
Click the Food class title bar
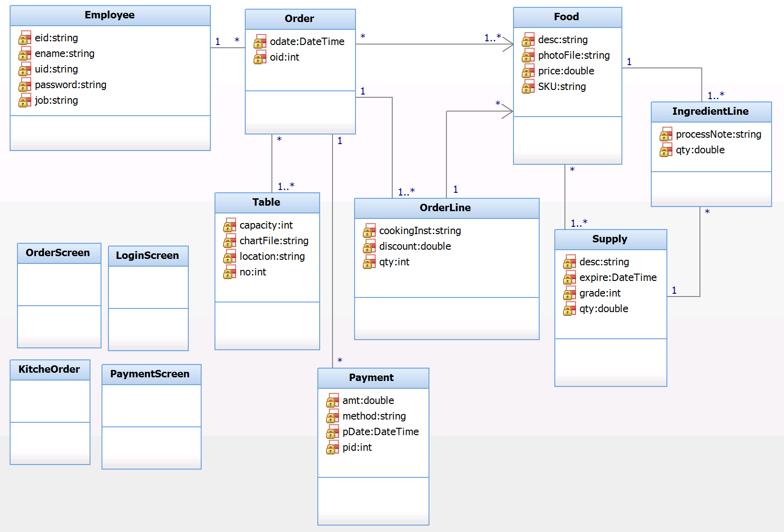point(567,17)
